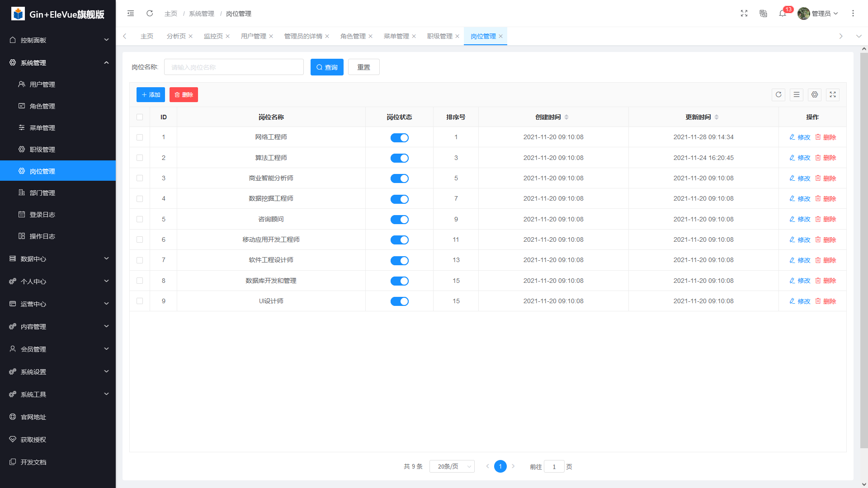Switch to the 角色管理 tab
The width and height of the screenshot is (868, 488).
353,36
